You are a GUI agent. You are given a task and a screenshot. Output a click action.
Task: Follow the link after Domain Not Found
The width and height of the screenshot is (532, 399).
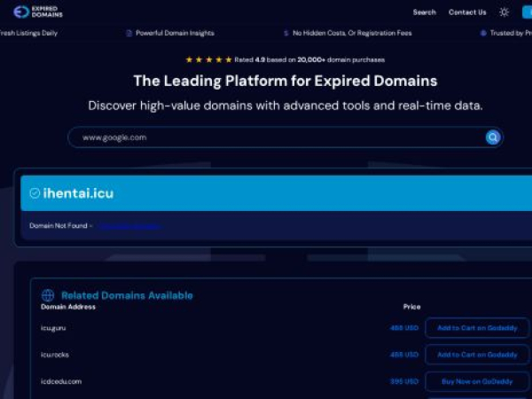click(129, 226)
